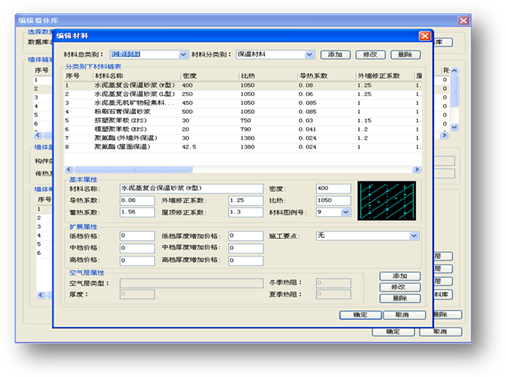This screenshot has width=506, height=377.
Task: Click 比热 value 750 in row 5
Action: 246,121
